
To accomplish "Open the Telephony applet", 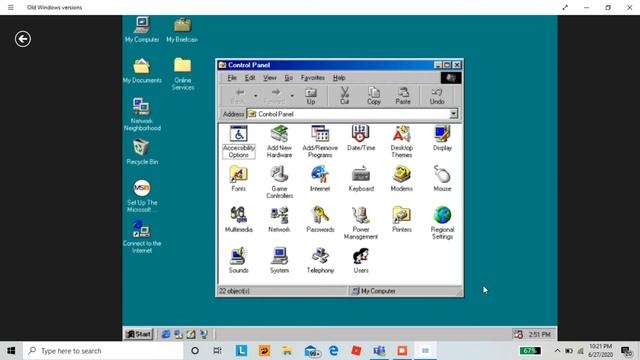I will [320, 260].
